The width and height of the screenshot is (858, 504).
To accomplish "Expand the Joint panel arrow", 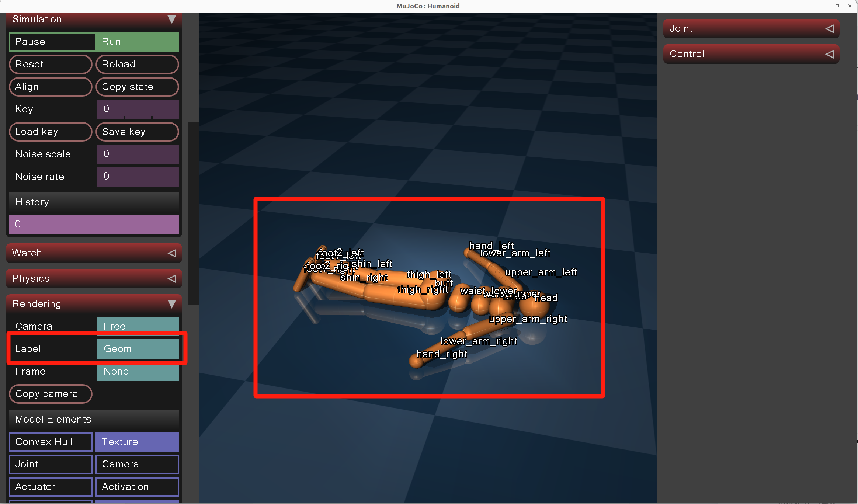I will (x=829, y=29).
